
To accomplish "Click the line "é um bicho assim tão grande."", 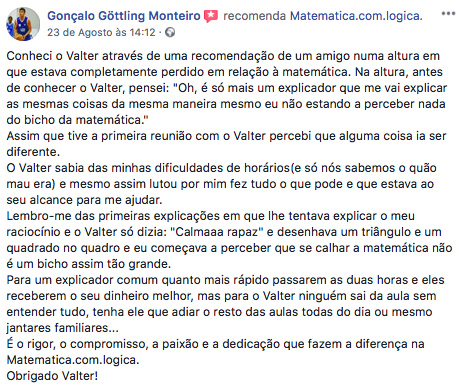I will pyautogui.click(x=89, y=264).
